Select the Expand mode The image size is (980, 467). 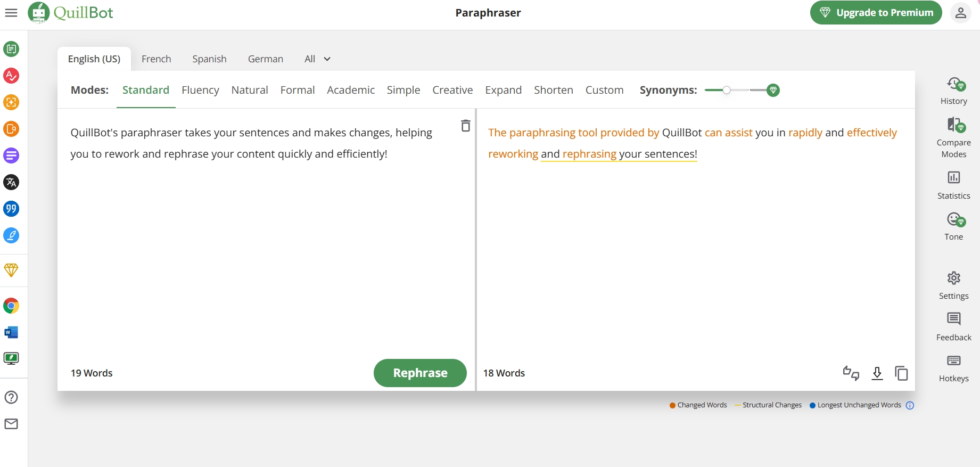click(504, 90)
